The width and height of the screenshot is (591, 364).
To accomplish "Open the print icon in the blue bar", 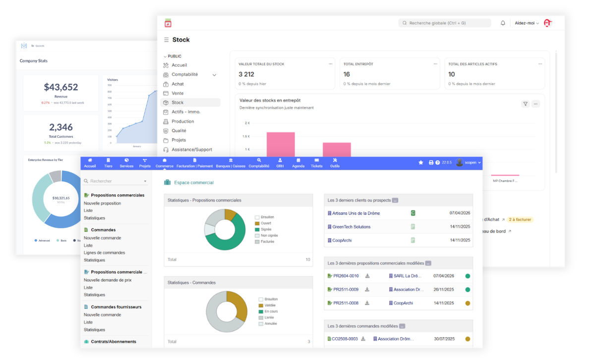I will 431,162.
